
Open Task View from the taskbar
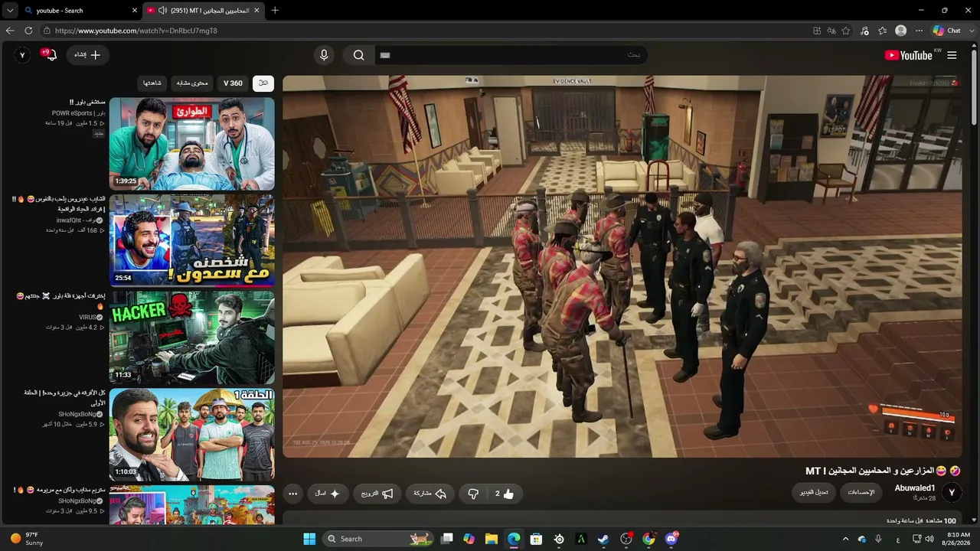447,539
